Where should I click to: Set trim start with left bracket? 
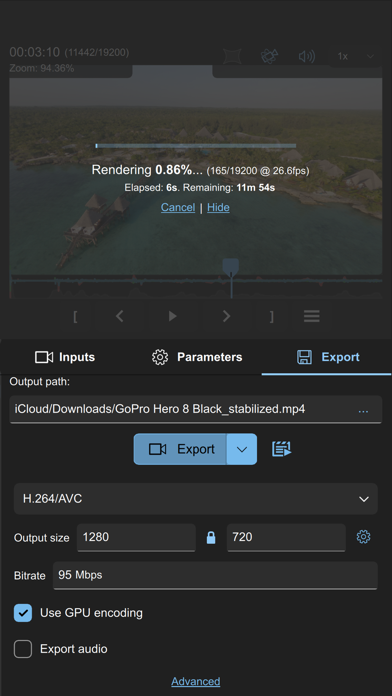click(75, 316)
